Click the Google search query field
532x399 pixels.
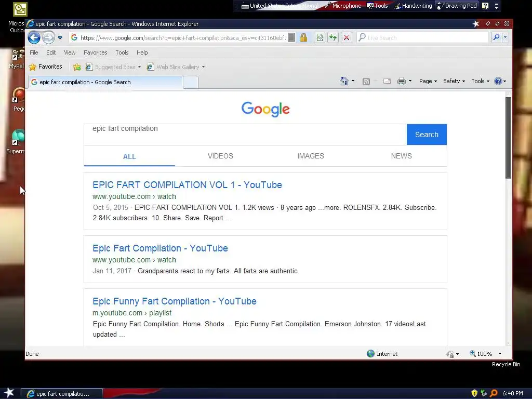[245, 135]
